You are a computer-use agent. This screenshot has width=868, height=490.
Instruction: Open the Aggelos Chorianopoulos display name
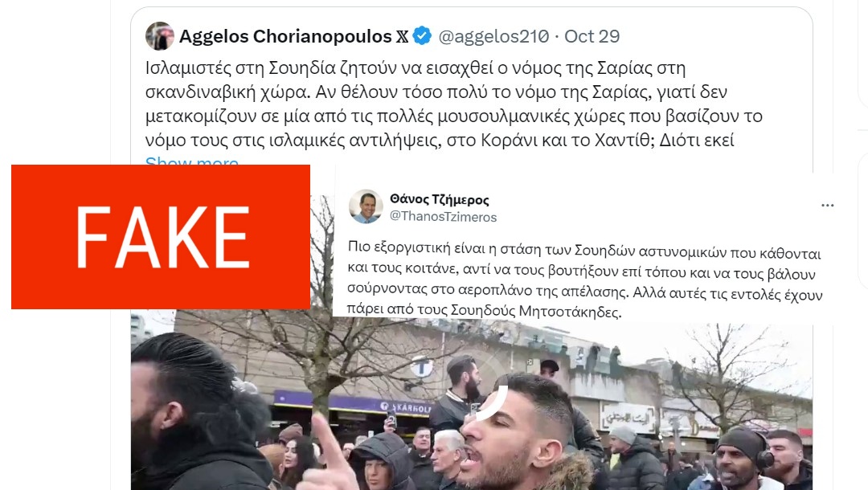point(285,36)
